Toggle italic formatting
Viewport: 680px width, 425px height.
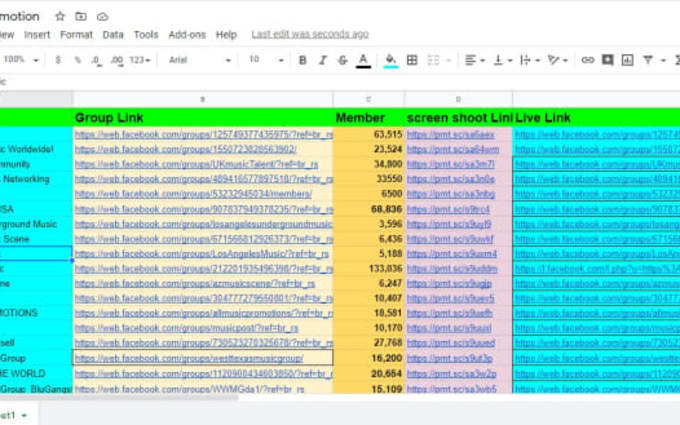tap(323, 60)
